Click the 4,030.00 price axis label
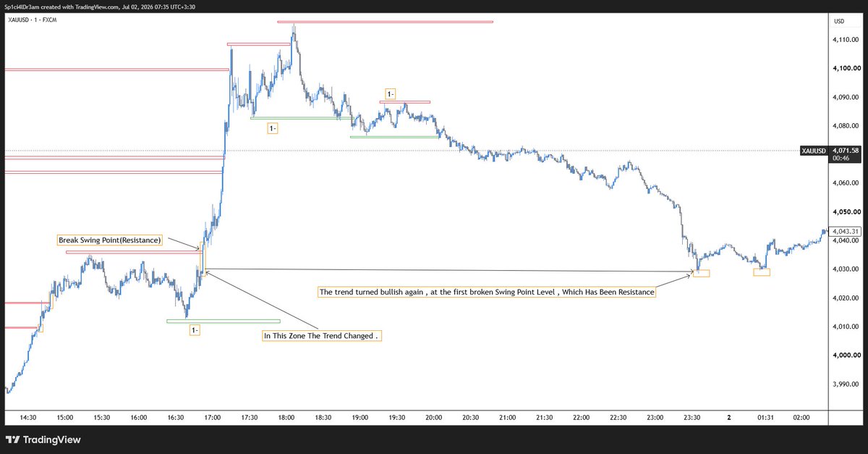The width and height of the screenshot is (868, 454). [846, 269]
